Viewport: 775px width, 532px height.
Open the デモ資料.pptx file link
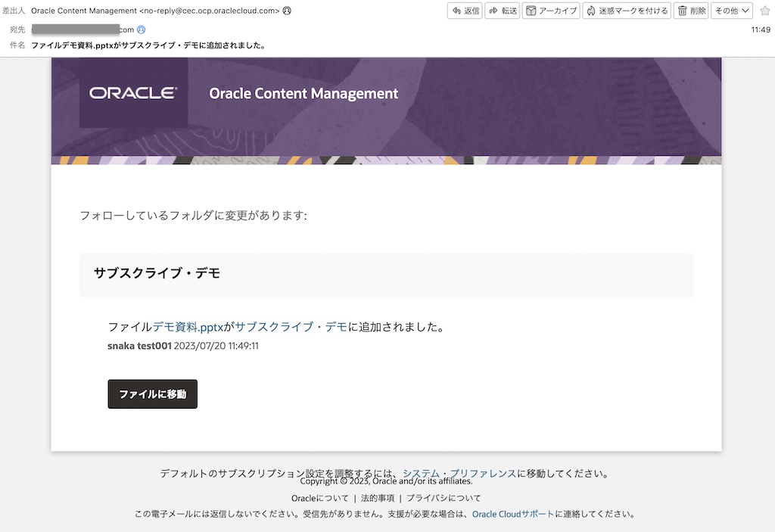(188, 327)
